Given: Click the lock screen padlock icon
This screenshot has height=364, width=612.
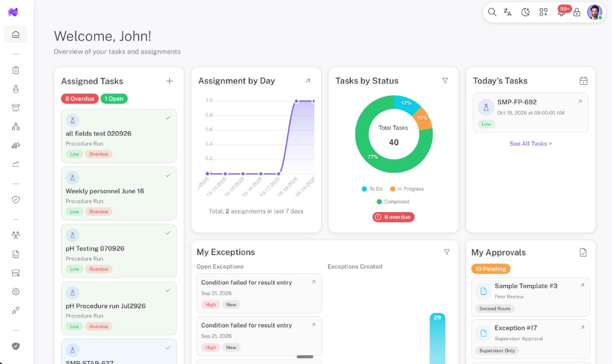Looking at the screenshot, I should coord(577,13).
